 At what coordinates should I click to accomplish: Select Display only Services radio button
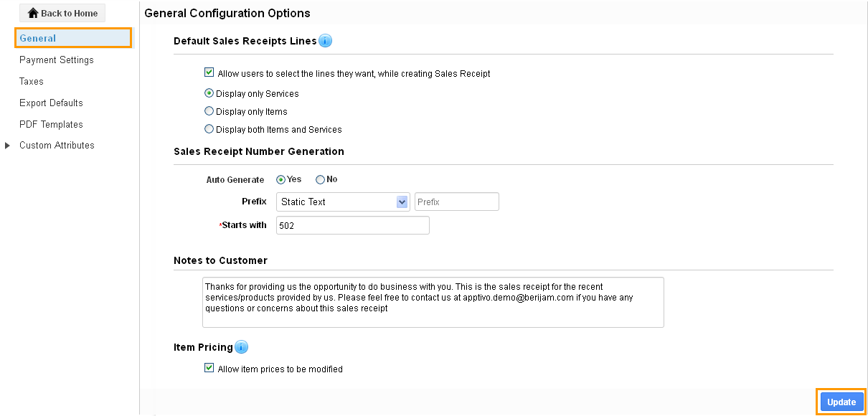click(209, 93)
